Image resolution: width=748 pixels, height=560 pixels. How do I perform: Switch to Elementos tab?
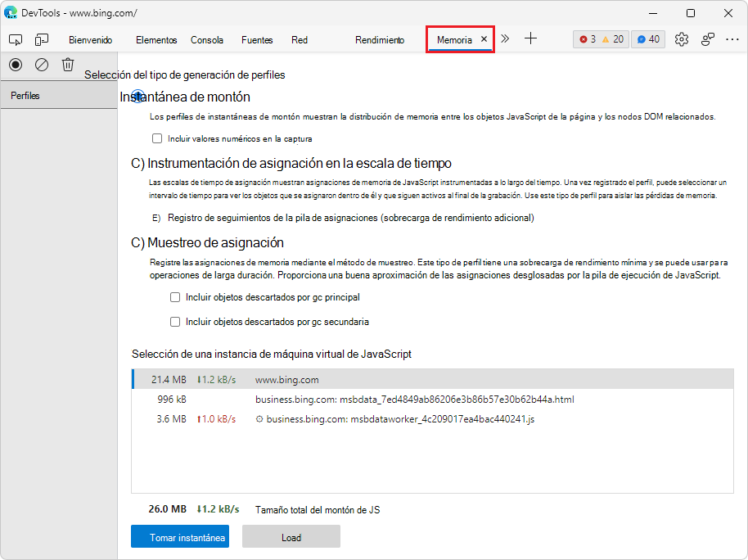pyautogui.click(x=156, y=40)
